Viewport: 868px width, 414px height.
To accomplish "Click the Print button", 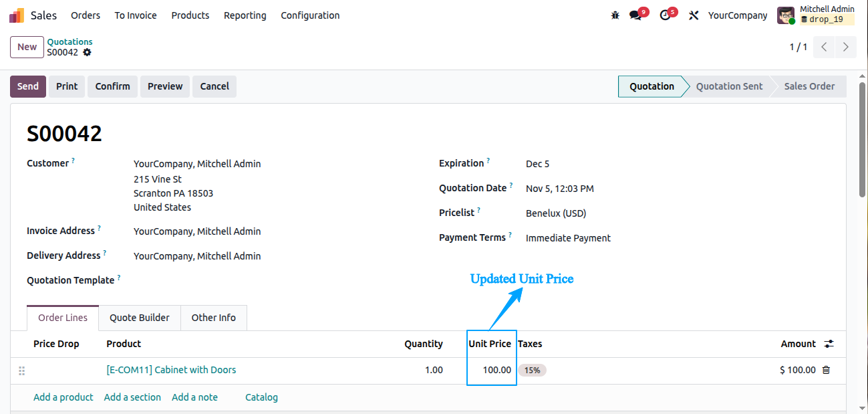I will (67, 86).
